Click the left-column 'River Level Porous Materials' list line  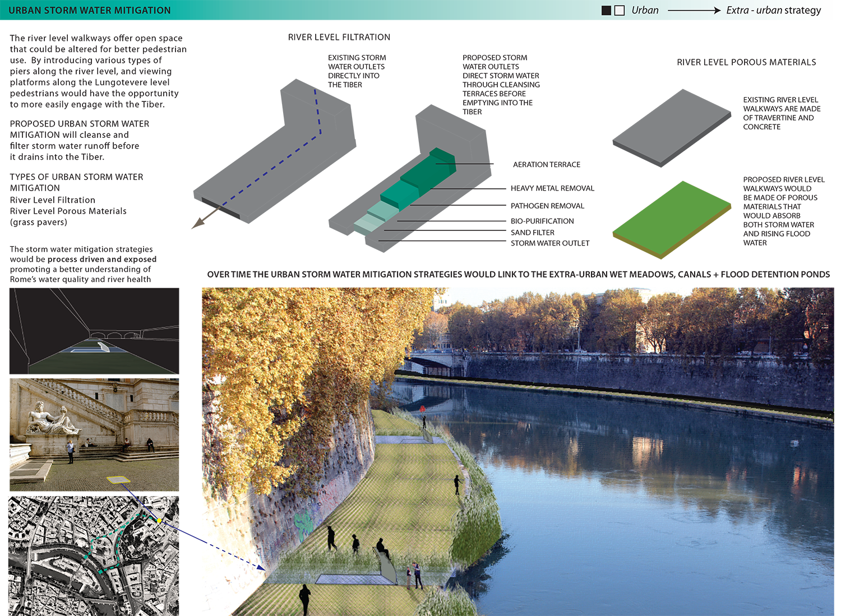pyautogui.click(x=68, y=211)
